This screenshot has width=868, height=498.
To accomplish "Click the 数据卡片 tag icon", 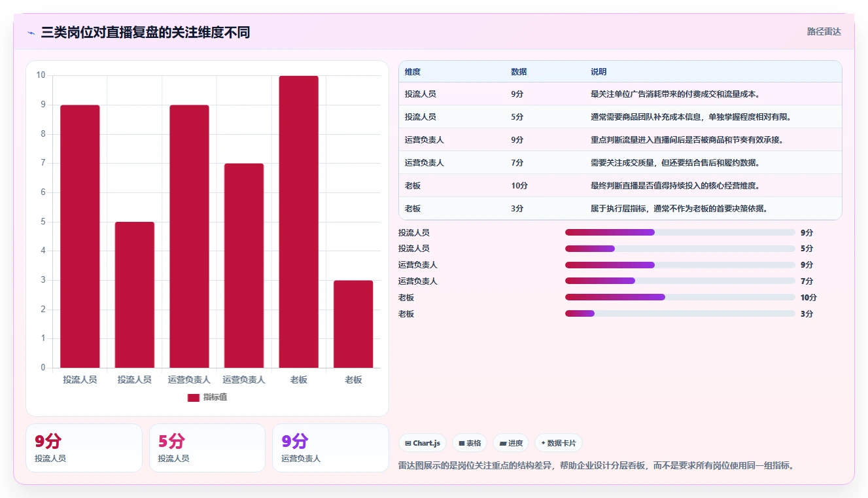I will pyautogui.click(x=543, y=443).
